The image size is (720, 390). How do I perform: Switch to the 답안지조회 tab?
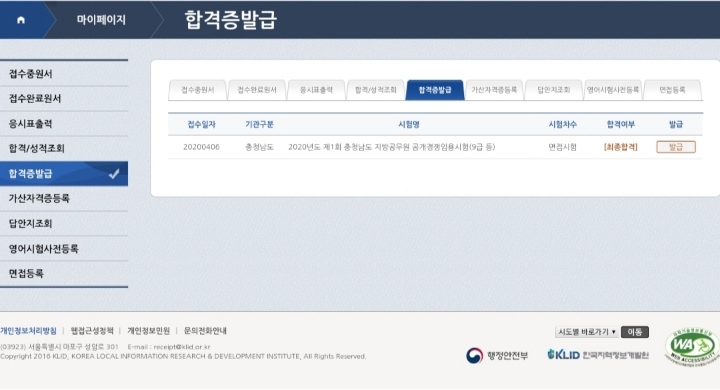(x=554, y=90)
